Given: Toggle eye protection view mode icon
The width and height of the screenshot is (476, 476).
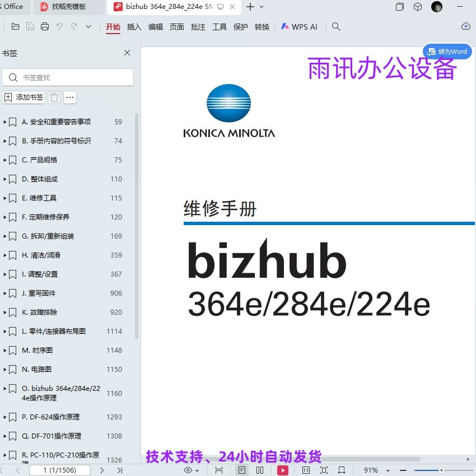Looking at the screenshot, I should tap(188, 470).
